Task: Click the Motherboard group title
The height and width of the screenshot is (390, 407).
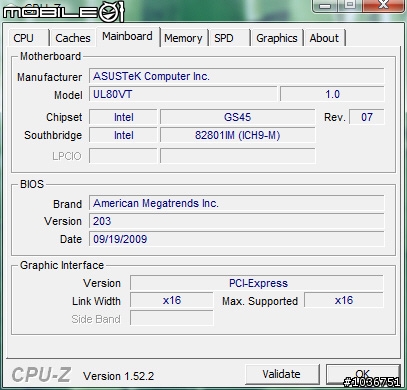Action: pyautogui.click(x=50, y=56)
